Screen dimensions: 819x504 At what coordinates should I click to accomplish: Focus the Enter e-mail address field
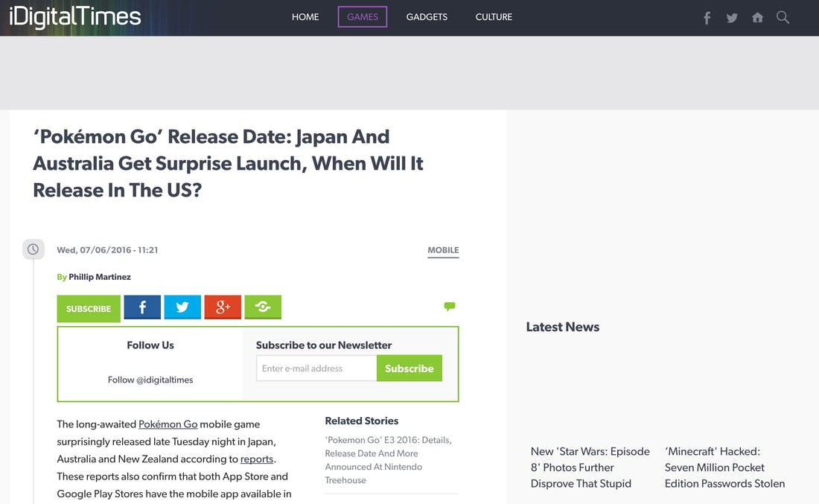click(x=316, y=369)
